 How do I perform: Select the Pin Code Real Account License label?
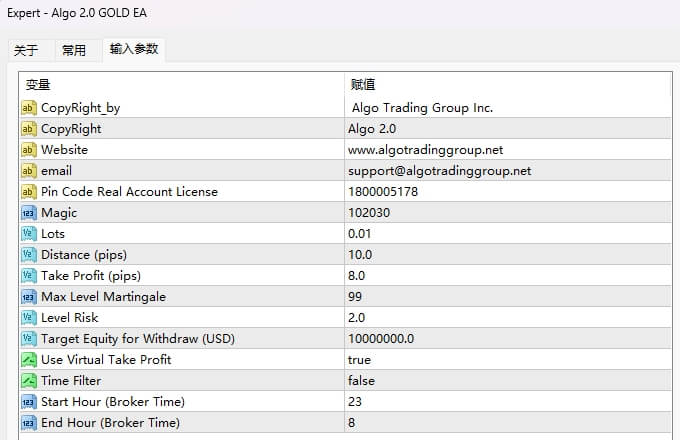click(129, 192)
